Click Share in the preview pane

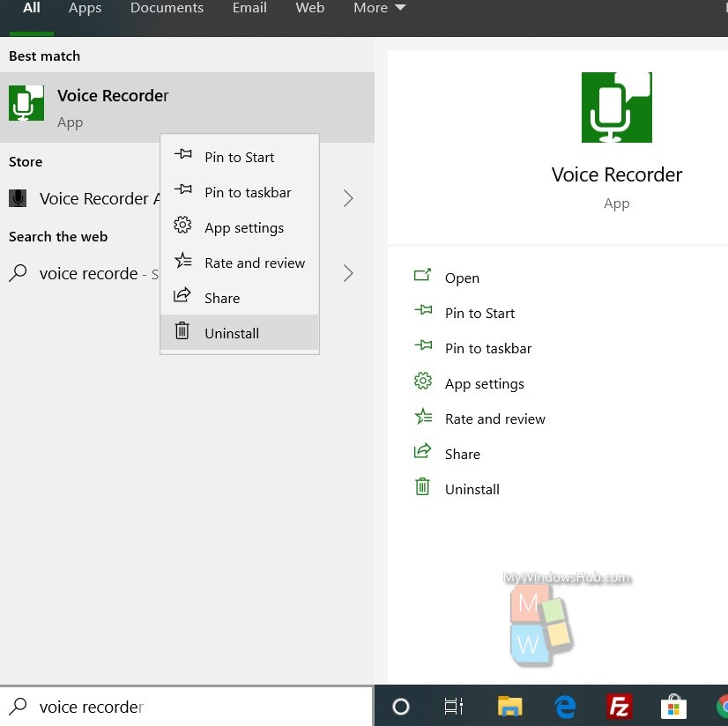463,454
